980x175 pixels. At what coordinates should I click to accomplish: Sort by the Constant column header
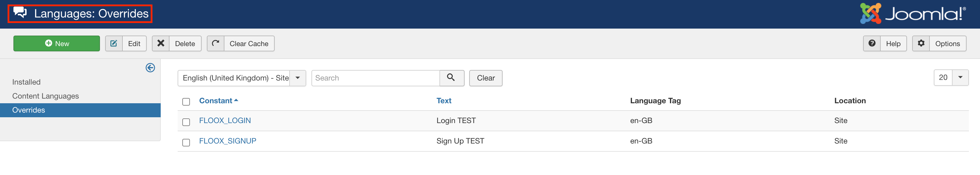pyautogui.click(x=216, y=101)
